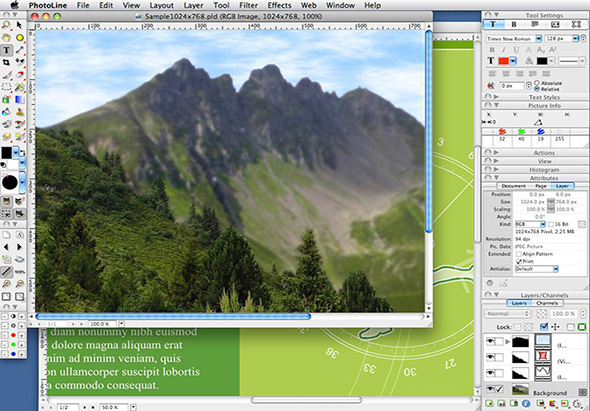Select the arrow pointer tool
This screenshot has width=590, height=411.
20,25
